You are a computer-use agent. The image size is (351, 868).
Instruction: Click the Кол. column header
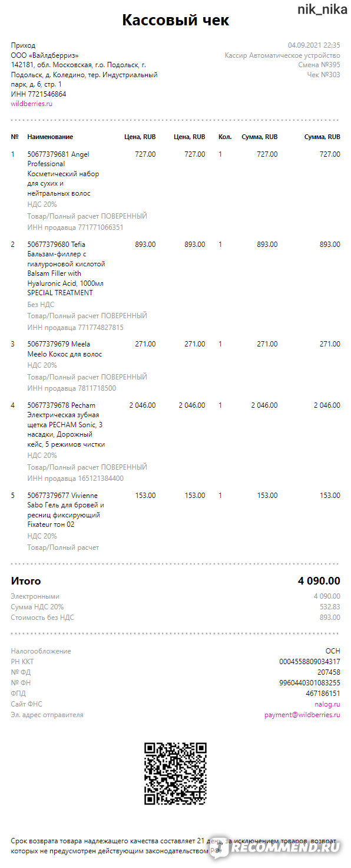pos(225,137)
